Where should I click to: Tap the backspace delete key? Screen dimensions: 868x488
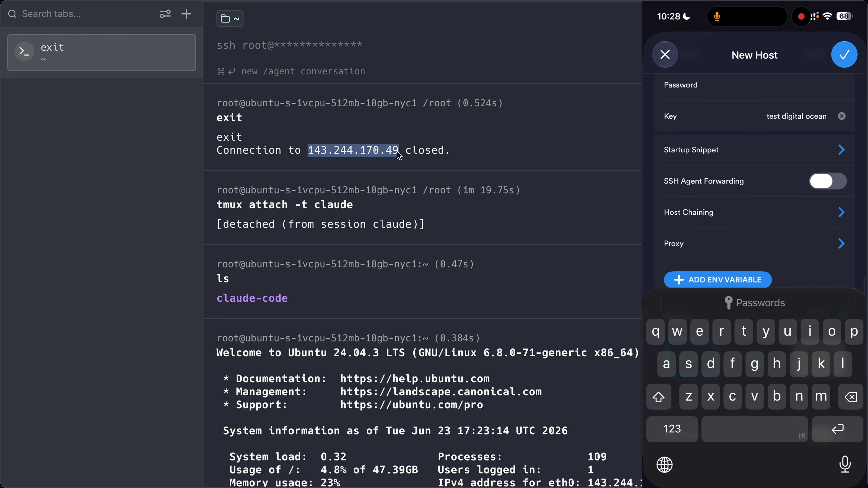(850, 397)
